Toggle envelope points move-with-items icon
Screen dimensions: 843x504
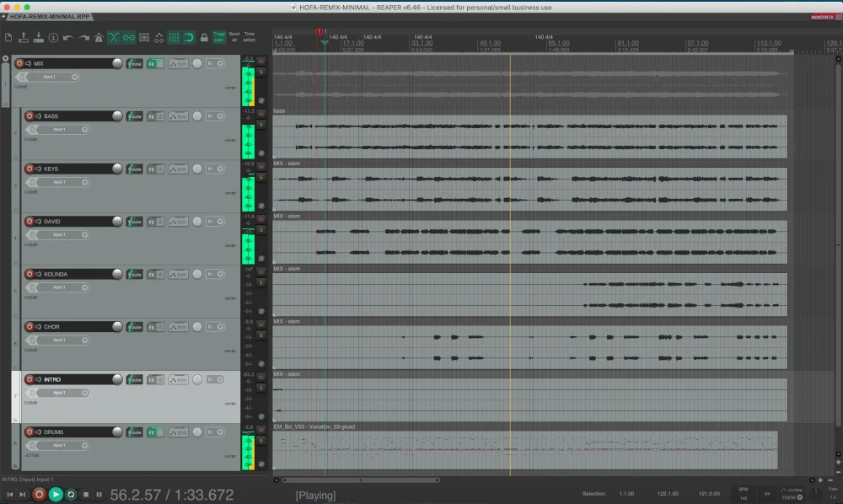pyautogui.click(x=159, y=38)
